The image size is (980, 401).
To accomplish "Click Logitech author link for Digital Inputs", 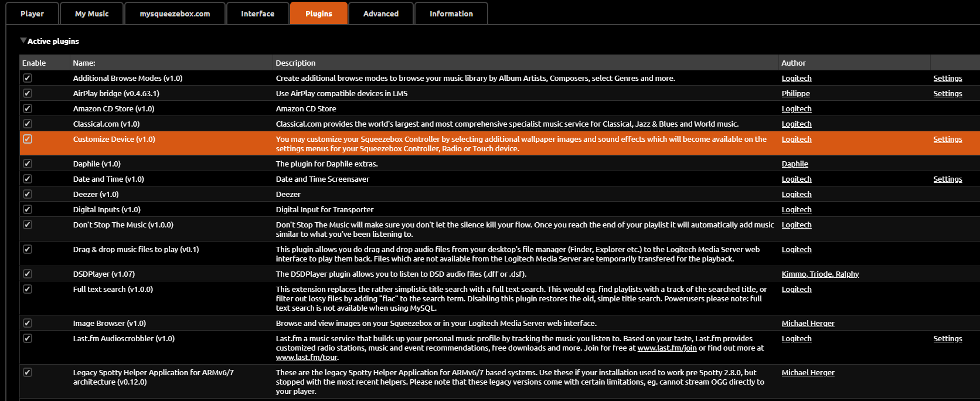I will (797, 209).
